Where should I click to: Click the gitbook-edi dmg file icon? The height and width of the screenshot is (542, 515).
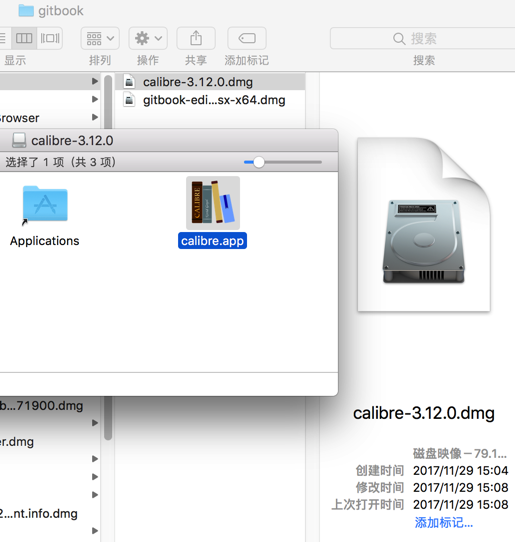[129, 100]
